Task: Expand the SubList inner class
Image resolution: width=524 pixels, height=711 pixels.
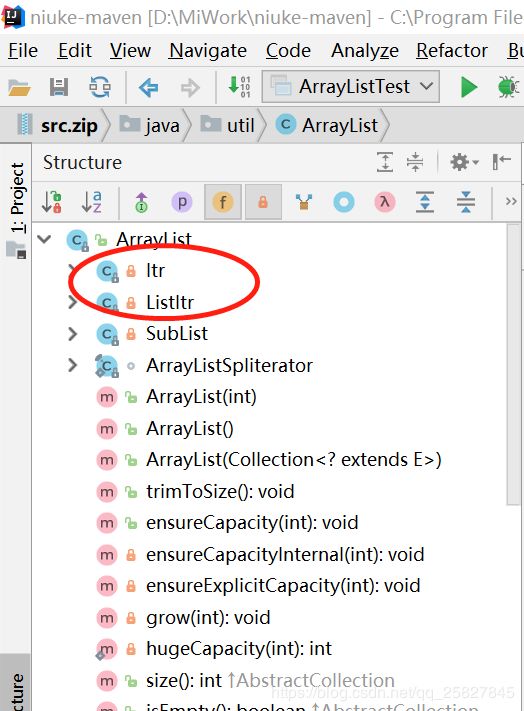Action: [x=72, y=334]
